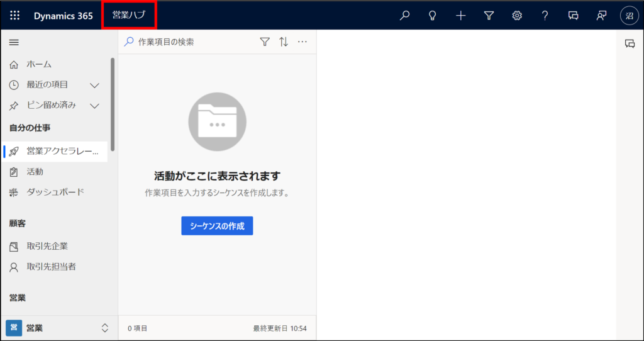Open advanced find filter icon in header
The width and height of the screenshot is (644, 341).
click(x=488, y=16)
